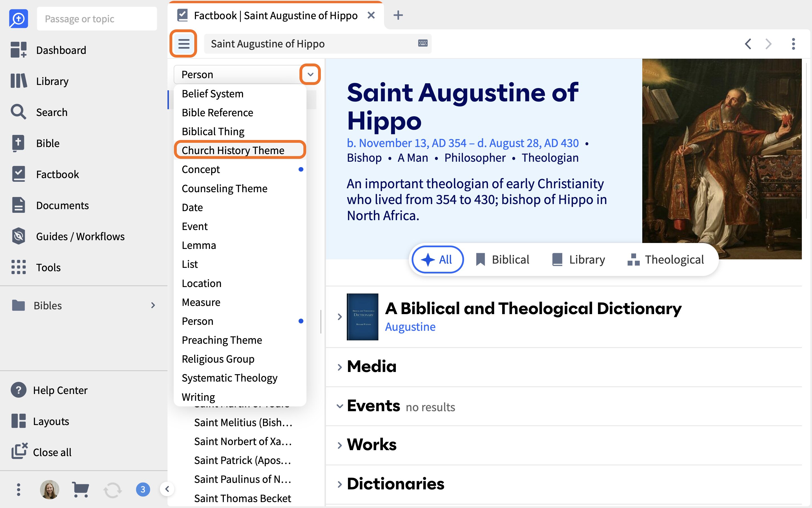Screen dimensions: 812x508
Task: Collapse the sidebar with the arrow button
Action: point(167,489)
